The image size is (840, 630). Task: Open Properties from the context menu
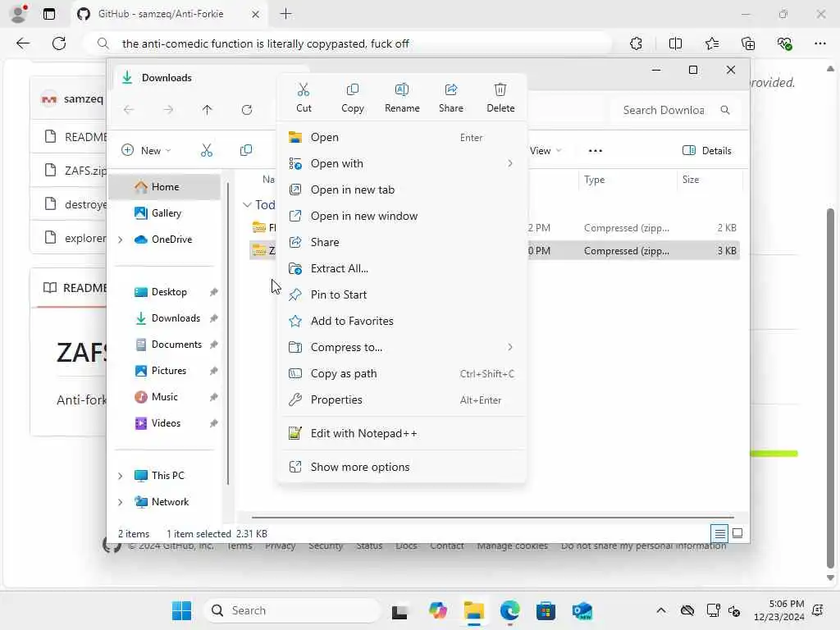click(x=402, y=399)
